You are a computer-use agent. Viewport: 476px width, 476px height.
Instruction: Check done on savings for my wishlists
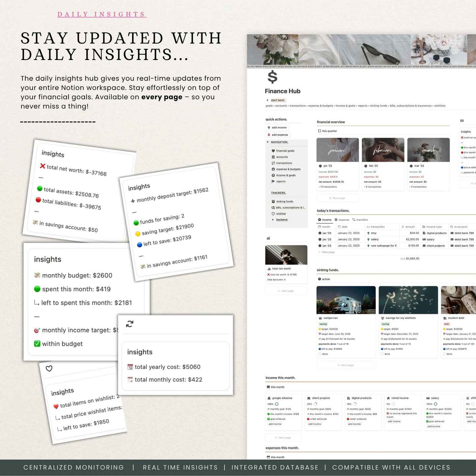click(382, 354)
